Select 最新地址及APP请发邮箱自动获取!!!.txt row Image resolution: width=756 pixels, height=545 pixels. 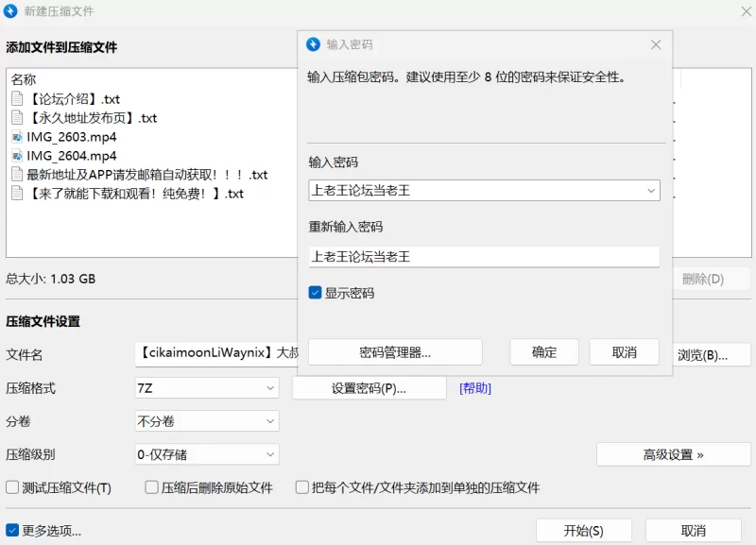(x=147, y=175)
